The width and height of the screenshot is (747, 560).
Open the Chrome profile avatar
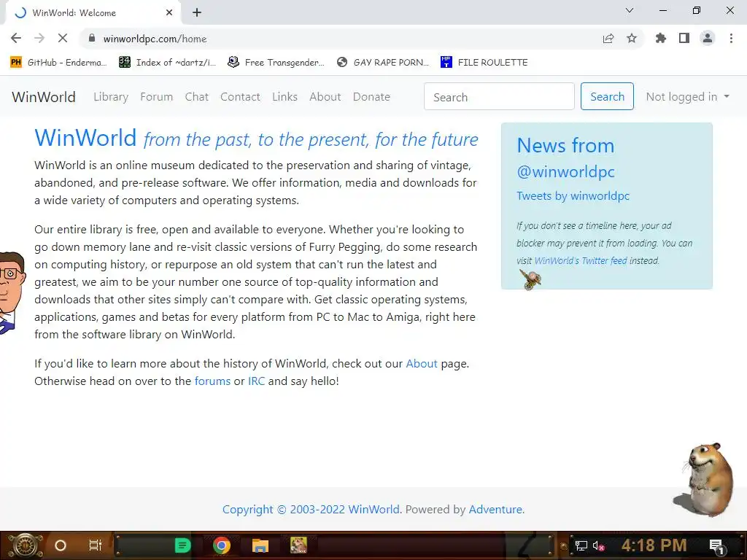pyautogui.click(x=708, y=39)
